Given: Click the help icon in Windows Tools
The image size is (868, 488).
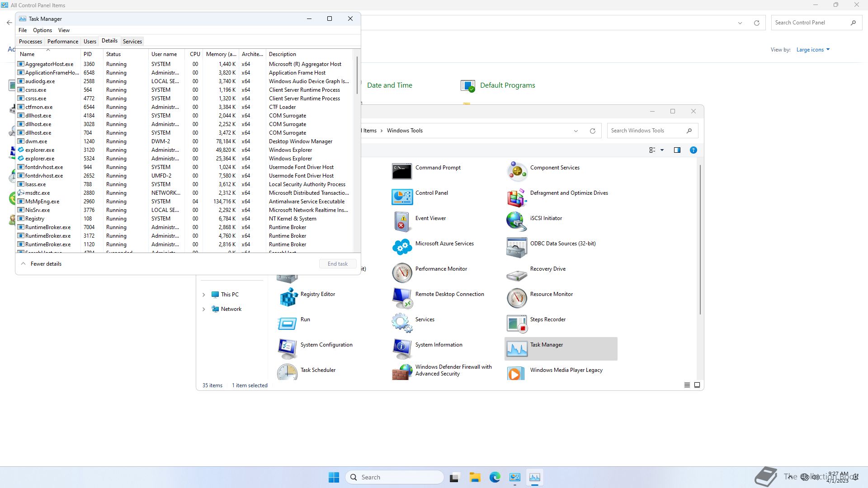Looking at the screenshot, I should pos(693,150).
